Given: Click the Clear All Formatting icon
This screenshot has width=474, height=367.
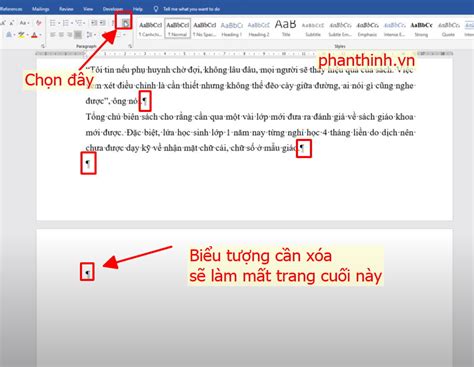Looking at the screenshot, I should (x=39, y=23).
